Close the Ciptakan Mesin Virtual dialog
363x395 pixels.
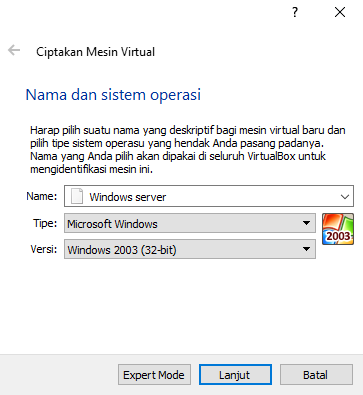(340, 12)
